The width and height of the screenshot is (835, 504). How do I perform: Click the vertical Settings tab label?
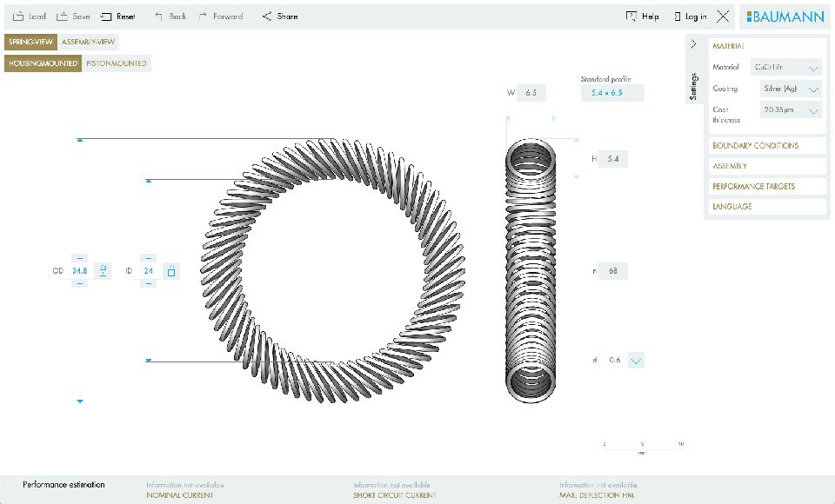click(x=693, y=86)
